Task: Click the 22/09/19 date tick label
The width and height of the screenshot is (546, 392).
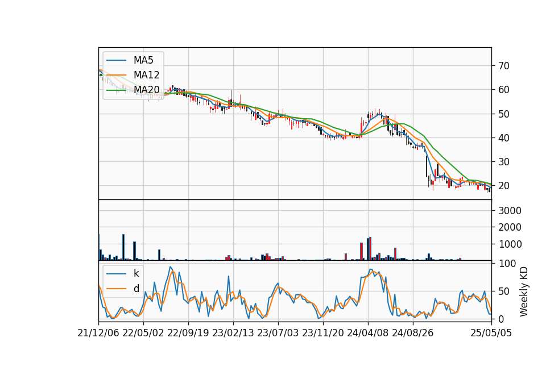Action: [x=188, y=333]
